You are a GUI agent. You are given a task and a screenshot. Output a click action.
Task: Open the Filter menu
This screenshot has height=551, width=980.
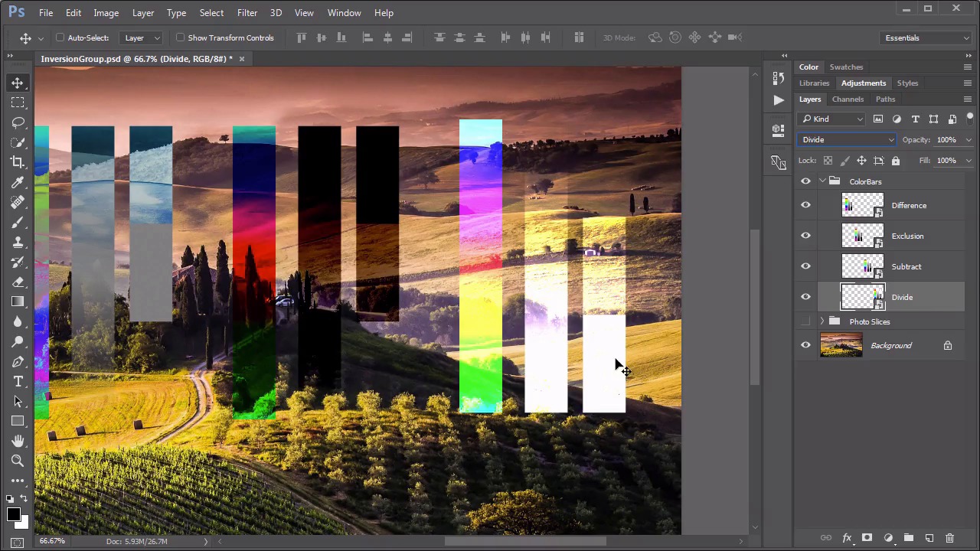(x=247, y=13)
